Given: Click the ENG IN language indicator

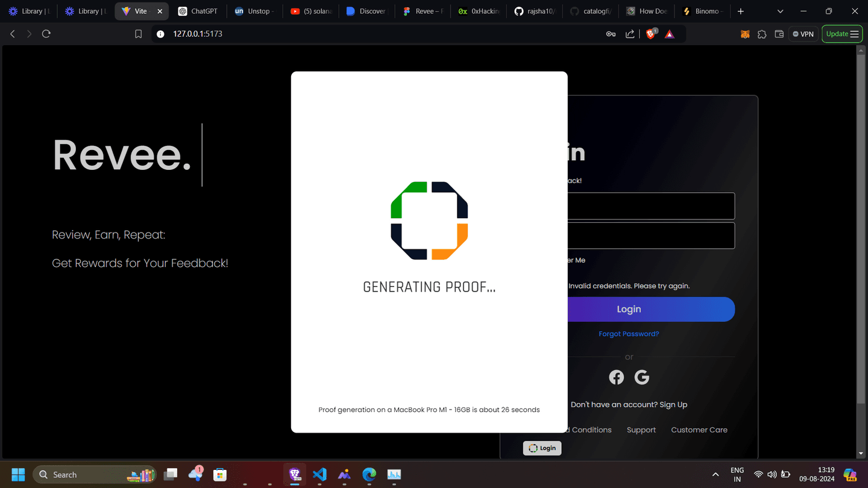Looking at the screenshot, I should [737, 475].
